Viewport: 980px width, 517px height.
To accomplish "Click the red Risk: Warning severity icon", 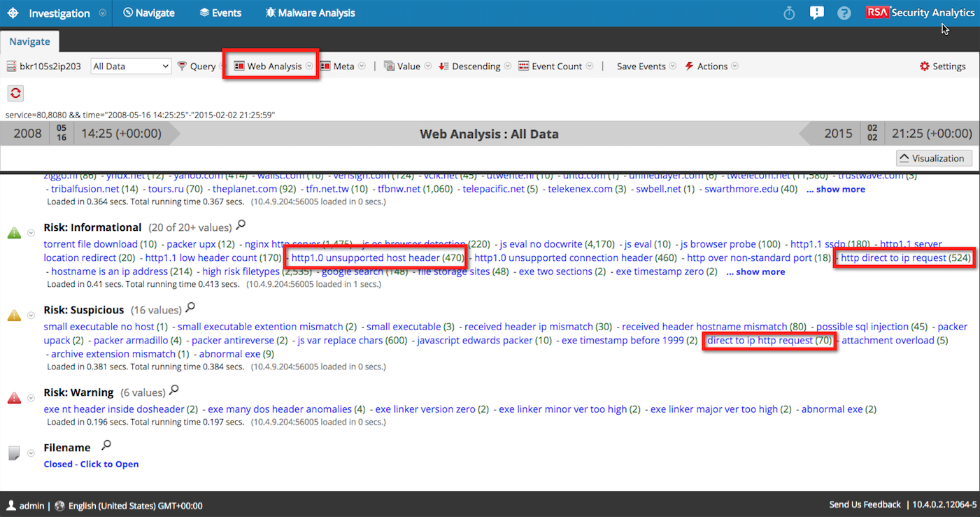I will (14, 397).
